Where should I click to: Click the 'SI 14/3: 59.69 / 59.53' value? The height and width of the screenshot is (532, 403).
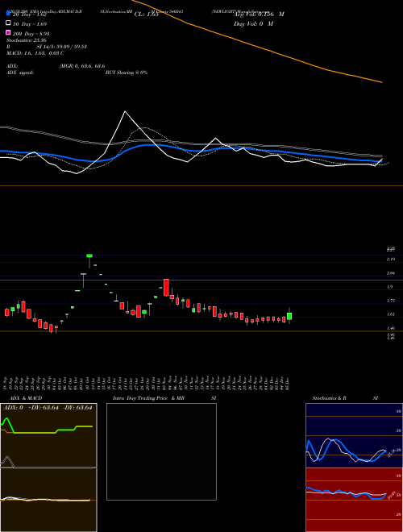point(62,47)
